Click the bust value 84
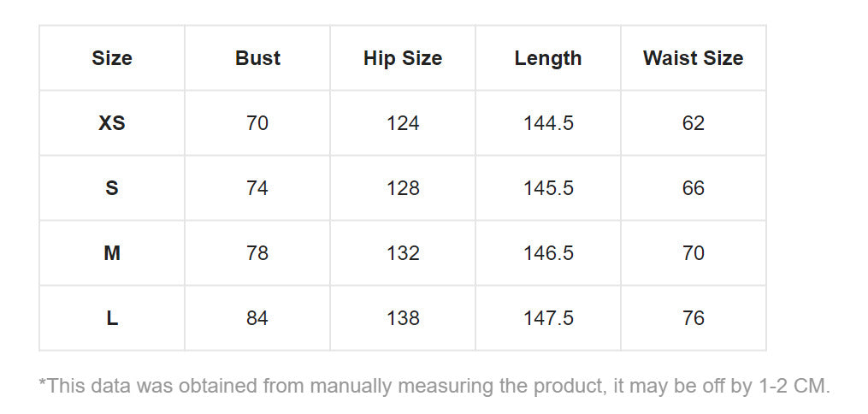The image size is (868, 414). [257, 318]
